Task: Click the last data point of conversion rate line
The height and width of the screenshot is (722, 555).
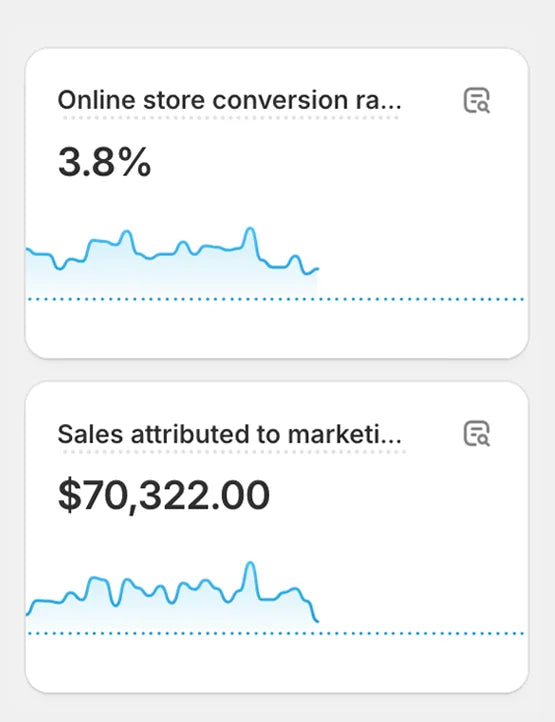Action: point(317,268)
